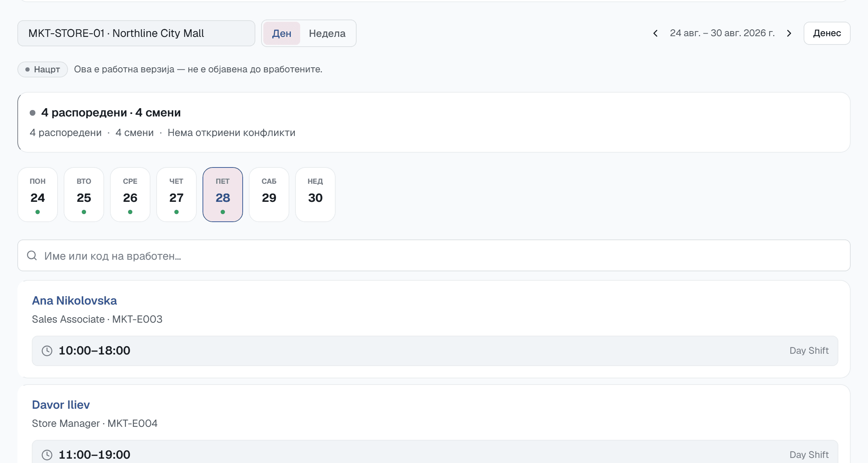Click clock icon on 10:00–18:00 shift
This screenshot has width=868, height=463.
point(47,351)
